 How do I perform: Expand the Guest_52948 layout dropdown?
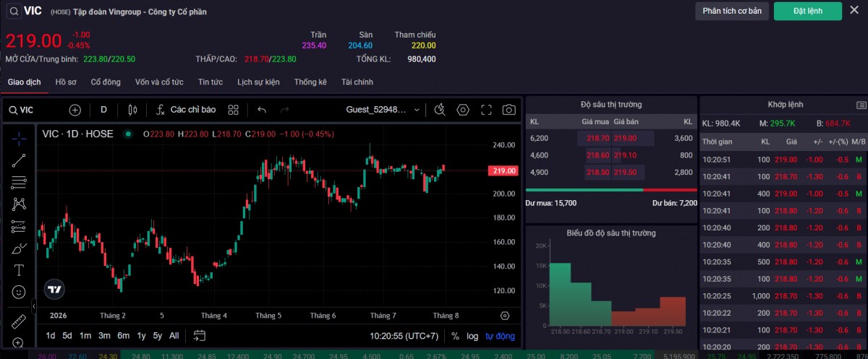click(383, 110)
